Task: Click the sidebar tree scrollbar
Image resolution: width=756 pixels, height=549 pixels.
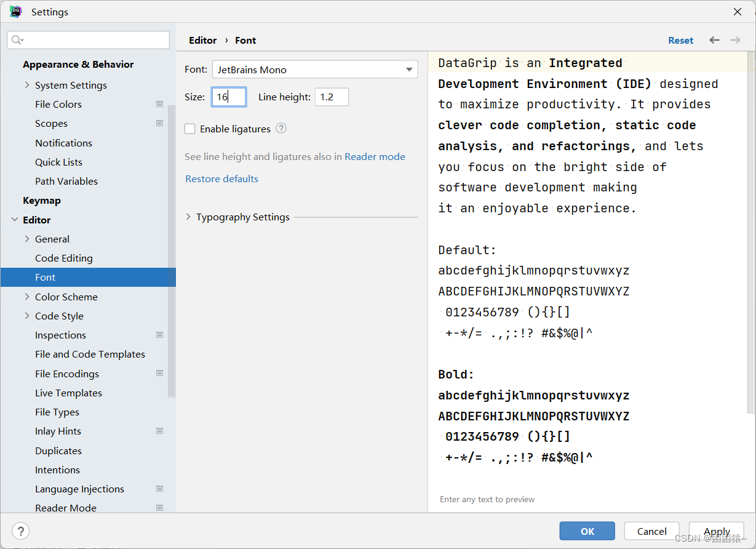Action: [172, 251]
